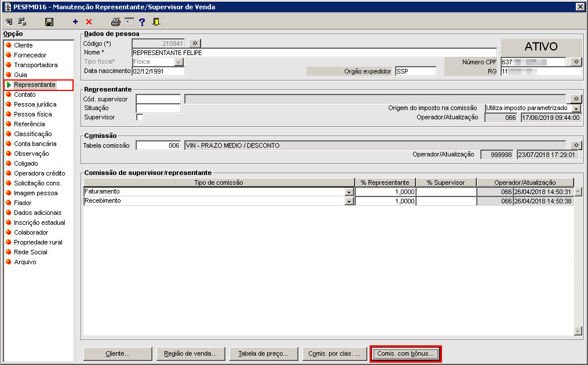Click the Tabela comissão code field
This screenshot has width=588, height=365.
[x=158, y=145]
